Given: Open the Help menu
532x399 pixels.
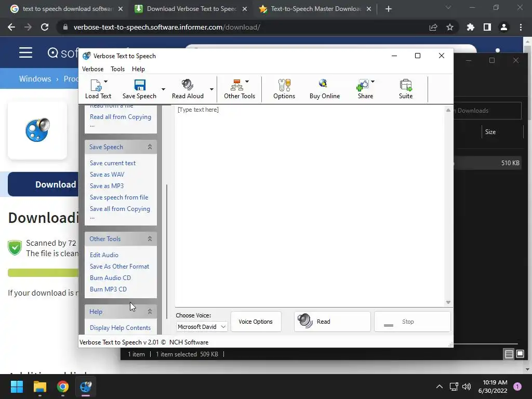Looking at the screenshot, I should [x=138, y=69].
